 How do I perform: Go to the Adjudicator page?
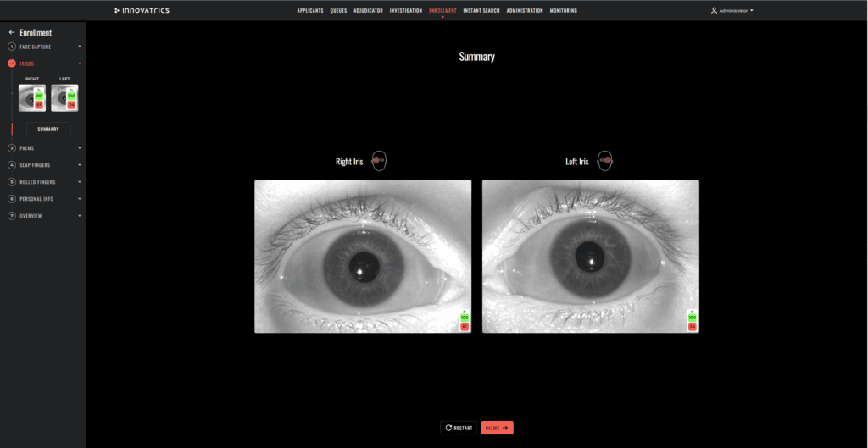pos(368,10)
